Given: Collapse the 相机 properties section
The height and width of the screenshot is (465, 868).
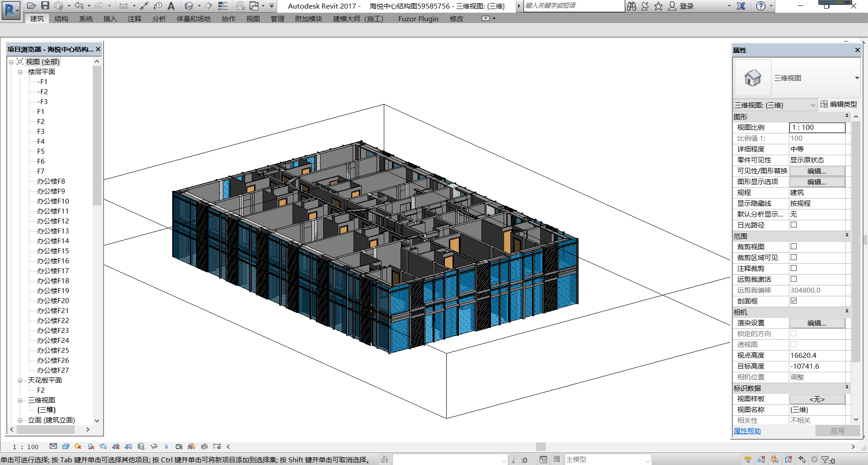Looking at the screenshot, I should 847,312.
